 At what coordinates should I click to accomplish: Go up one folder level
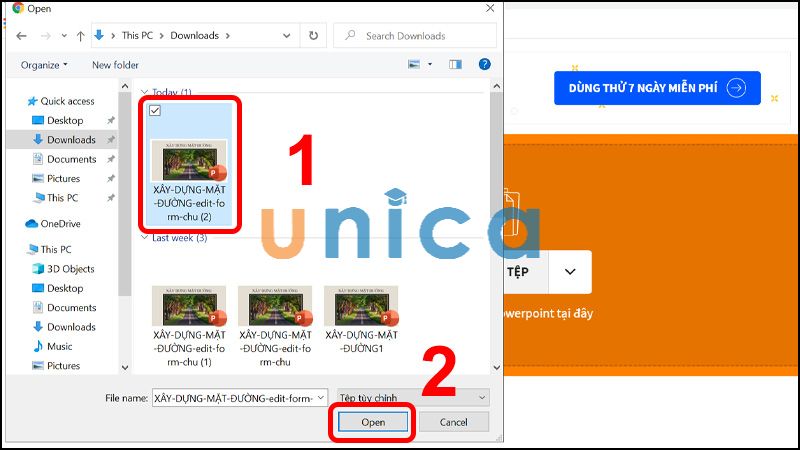pyautogui.click(x=81, y=36)
